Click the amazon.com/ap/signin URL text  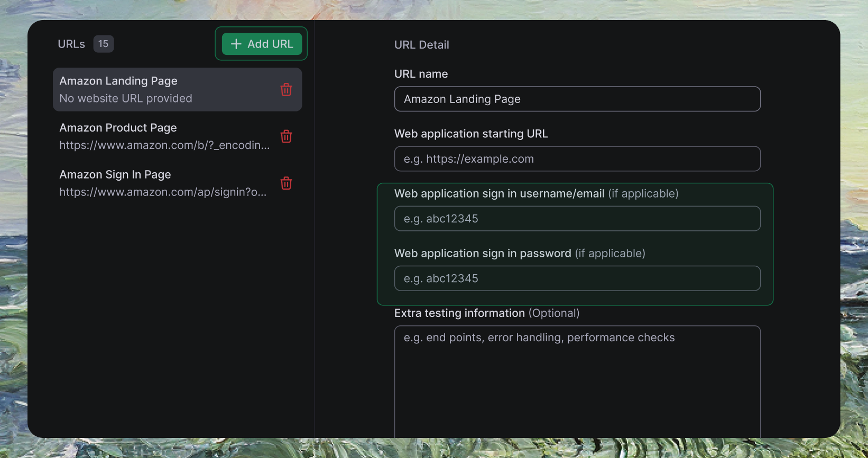tap(163, 192)
